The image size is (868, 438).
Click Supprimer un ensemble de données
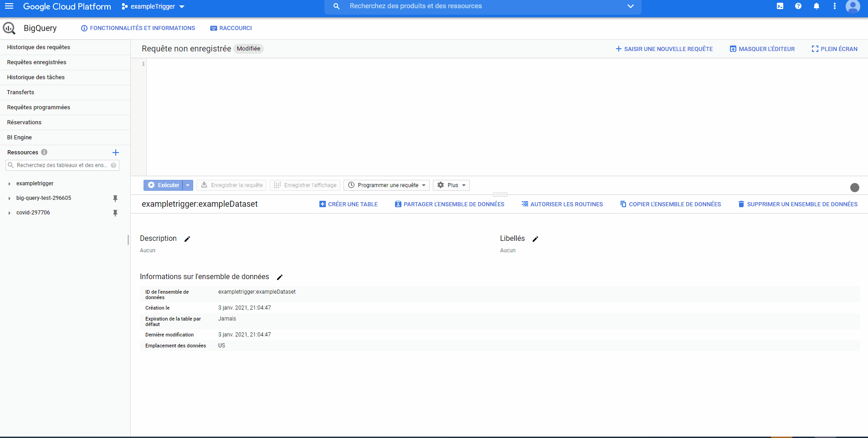coord(798,204)
